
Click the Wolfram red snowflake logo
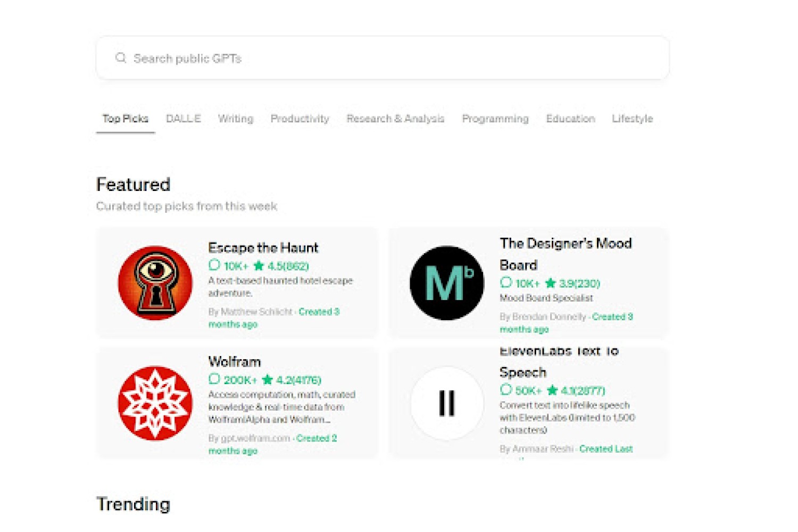click(x=155, y=403)
